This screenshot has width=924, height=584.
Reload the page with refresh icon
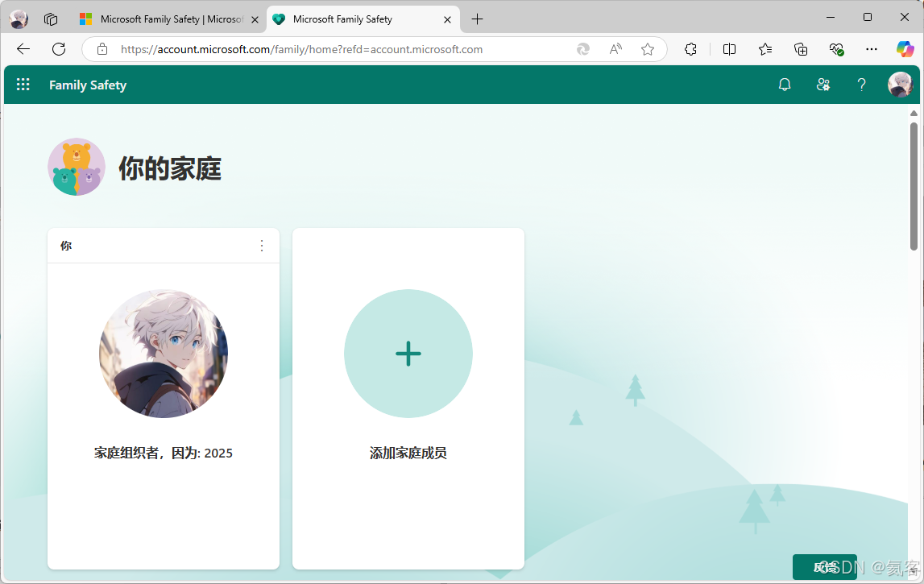pyautogui.click(x=59, y=49)
